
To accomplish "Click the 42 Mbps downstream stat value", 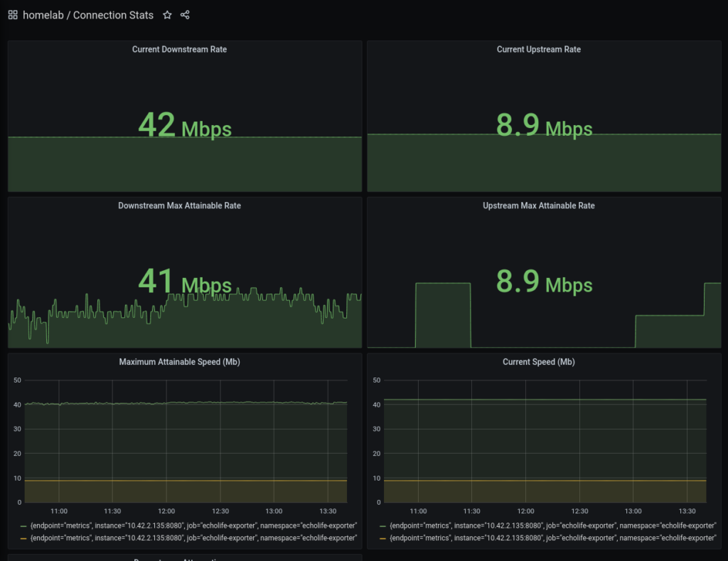I will pyautogui.click(x=185, y=125).
